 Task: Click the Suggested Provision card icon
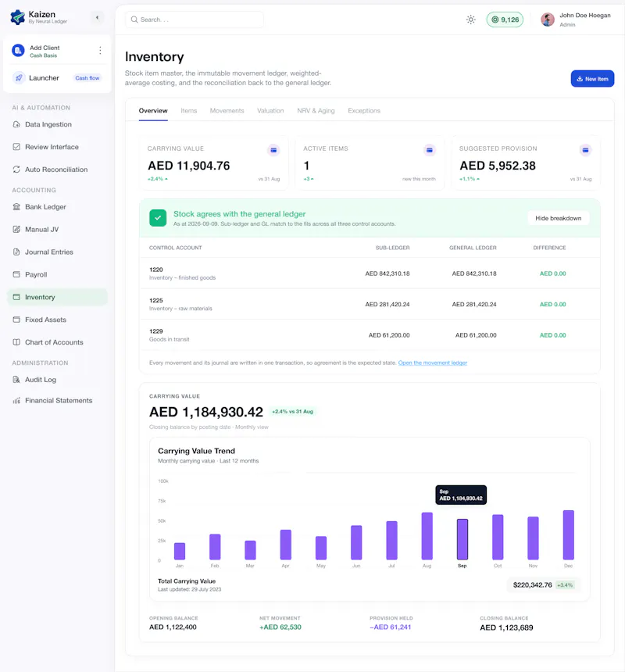tap(585, 150)
